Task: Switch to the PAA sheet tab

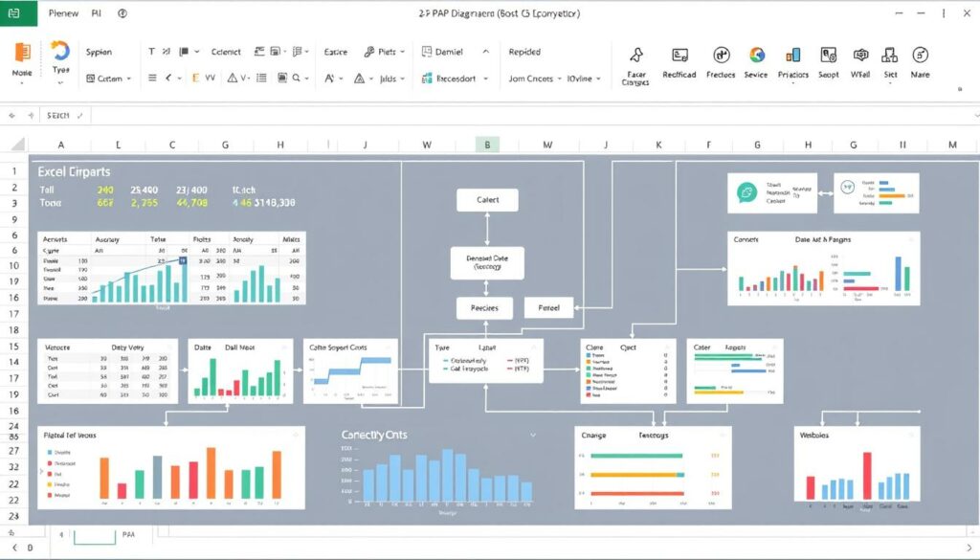Action: pos(129,534)
